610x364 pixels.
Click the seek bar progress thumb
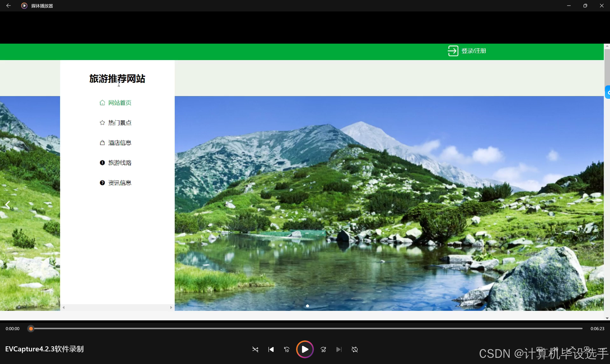coord(31,328)
